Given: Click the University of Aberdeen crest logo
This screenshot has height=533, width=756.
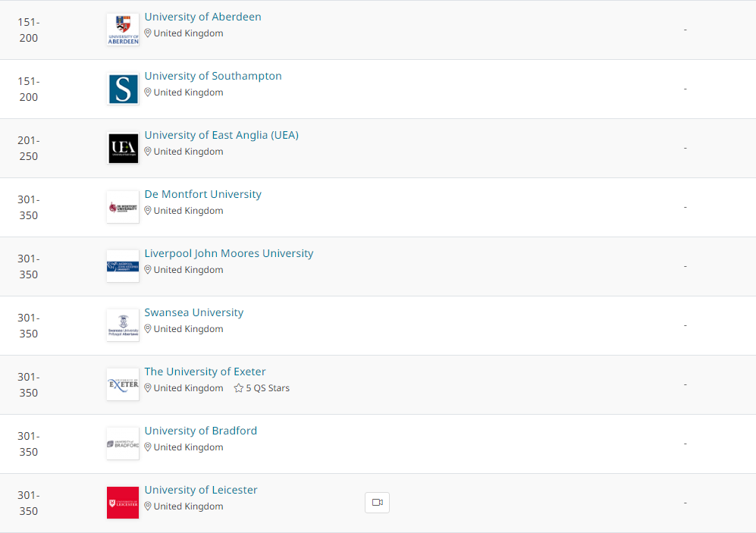Looking at the screenshot, I should (x=123, y=30).
